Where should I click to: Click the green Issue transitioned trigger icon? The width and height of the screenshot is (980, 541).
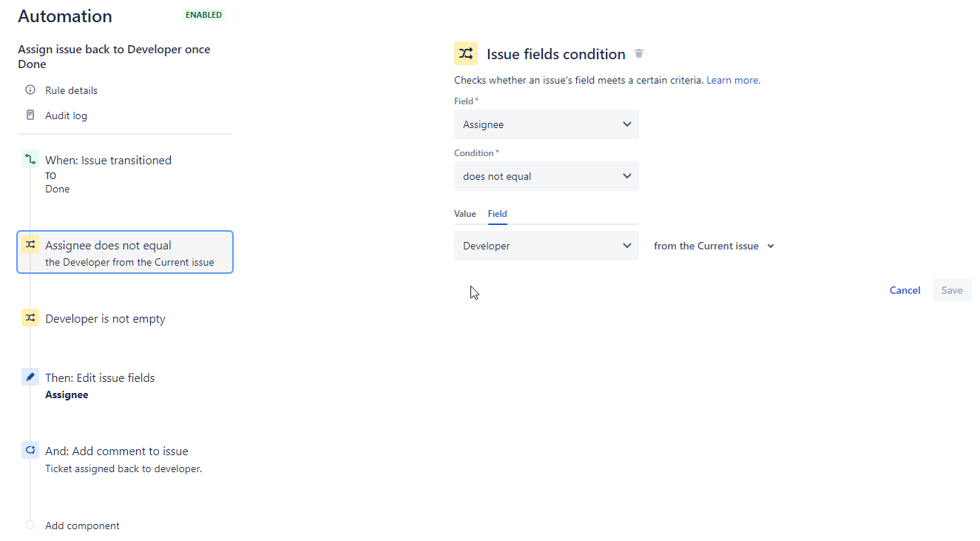tap(30, 160)
